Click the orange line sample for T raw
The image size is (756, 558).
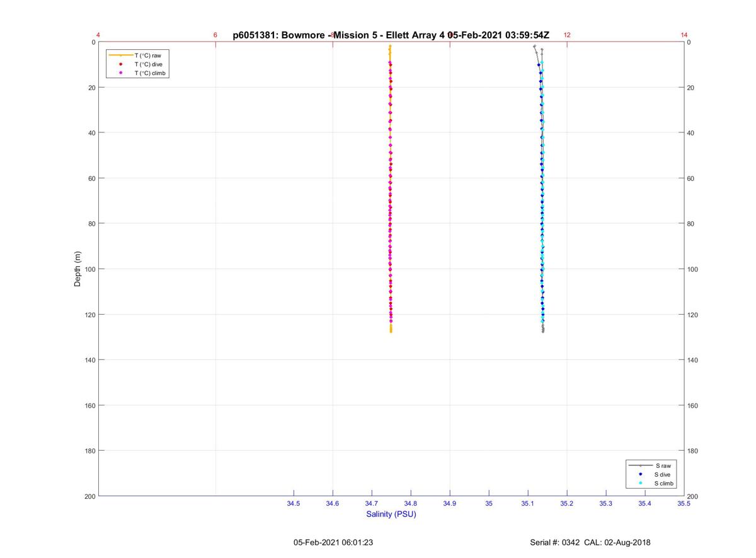pyautogui.click(x=120, y=55)
